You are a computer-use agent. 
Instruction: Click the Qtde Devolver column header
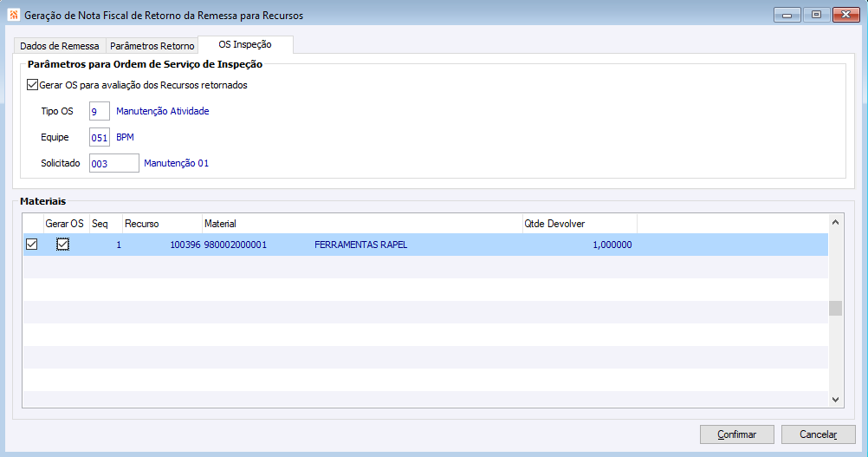pos(580,223)
